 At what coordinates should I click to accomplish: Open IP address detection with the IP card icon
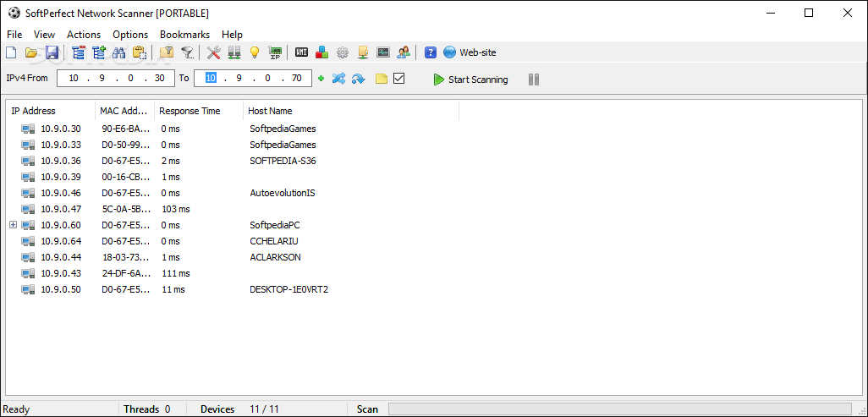[275, 52]
